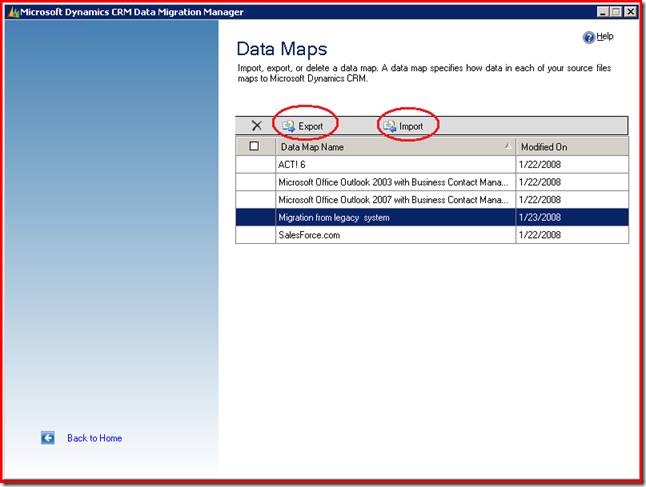Open Help via the question mark icon
This screenshot has width=646, height=487.
(588, 37)
